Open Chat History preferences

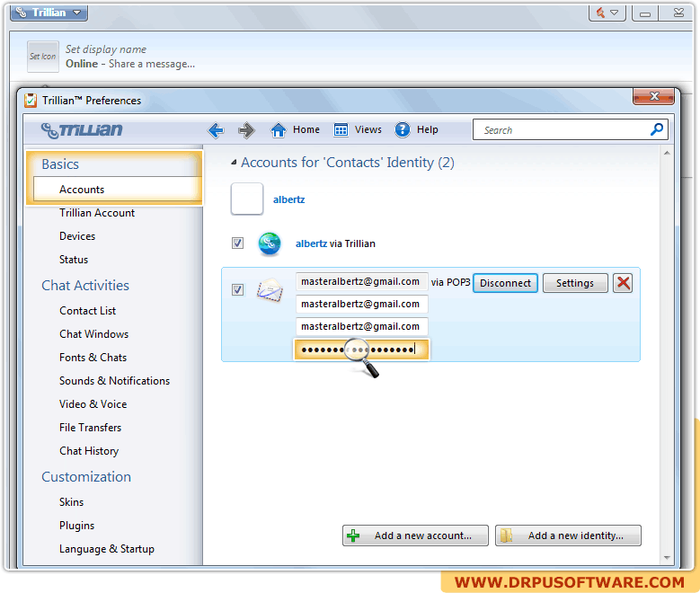pos(89,451)
